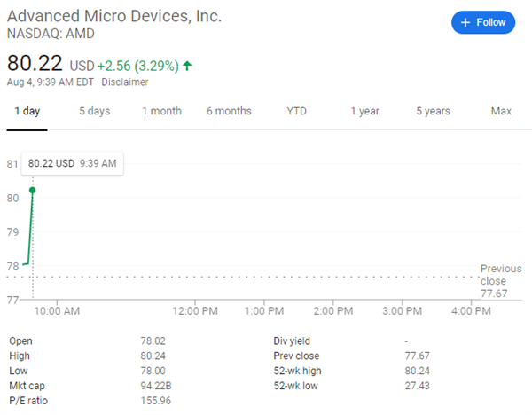Switch to the 5 days tab
This screenshot has width=532, height=415.
pyautogui.click(x=94, y=111)
